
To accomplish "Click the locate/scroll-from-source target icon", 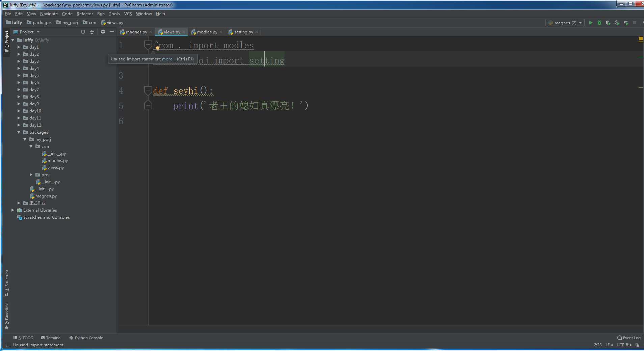I will pos(83,32).
